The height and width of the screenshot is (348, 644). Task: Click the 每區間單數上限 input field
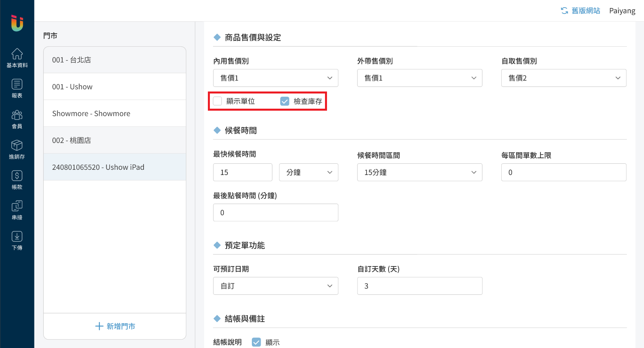coord(563,172)
